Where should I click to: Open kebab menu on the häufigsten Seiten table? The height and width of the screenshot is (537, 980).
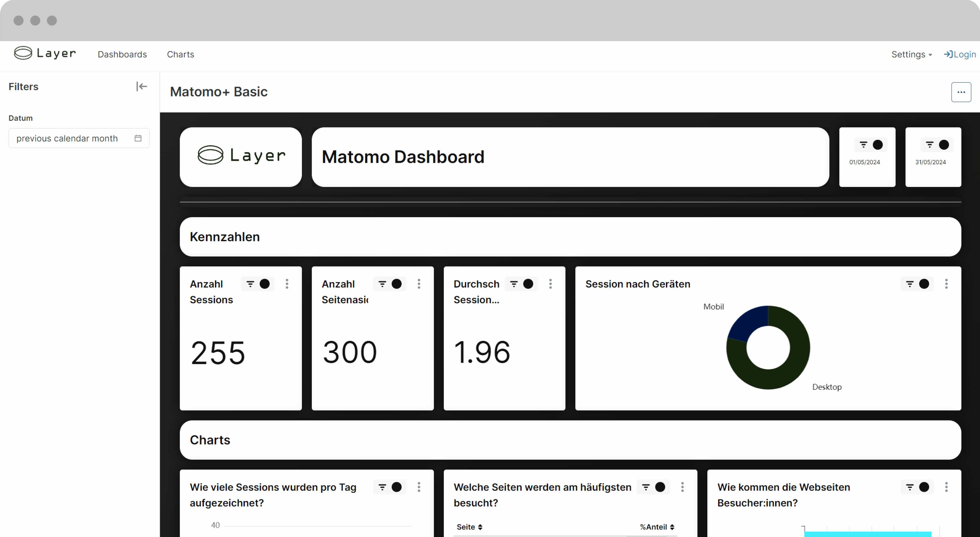[x=682, y=487]
